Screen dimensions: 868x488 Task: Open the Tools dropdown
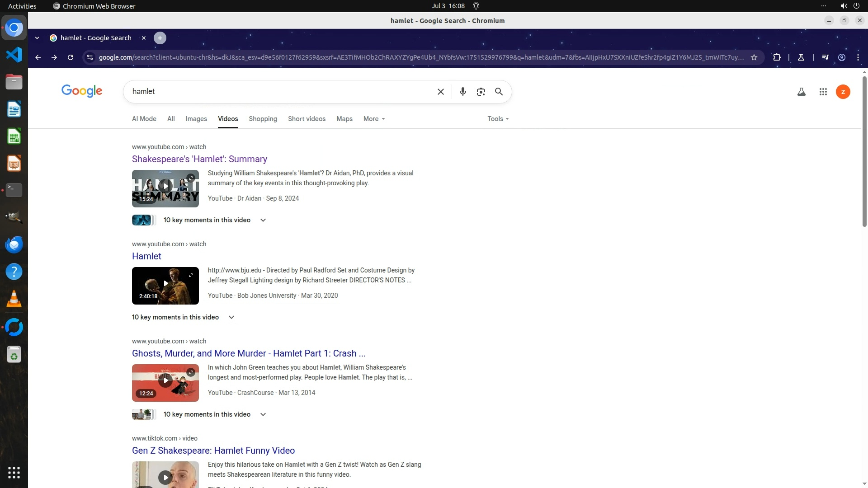pos(498,119)
